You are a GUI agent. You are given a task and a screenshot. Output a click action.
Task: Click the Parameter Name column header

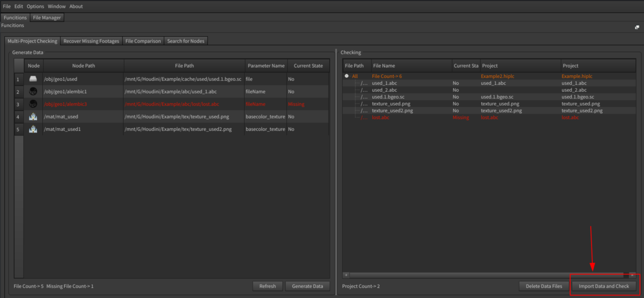[266, 66]
